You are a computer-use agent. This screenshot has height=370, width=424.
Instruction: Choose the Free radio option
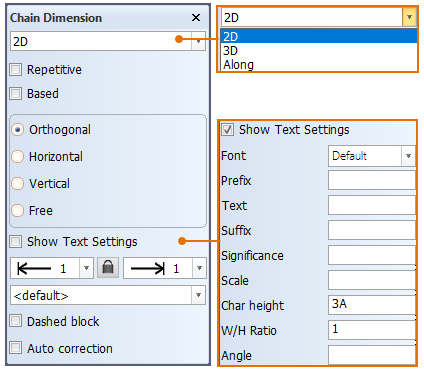[x=18, y=210]
